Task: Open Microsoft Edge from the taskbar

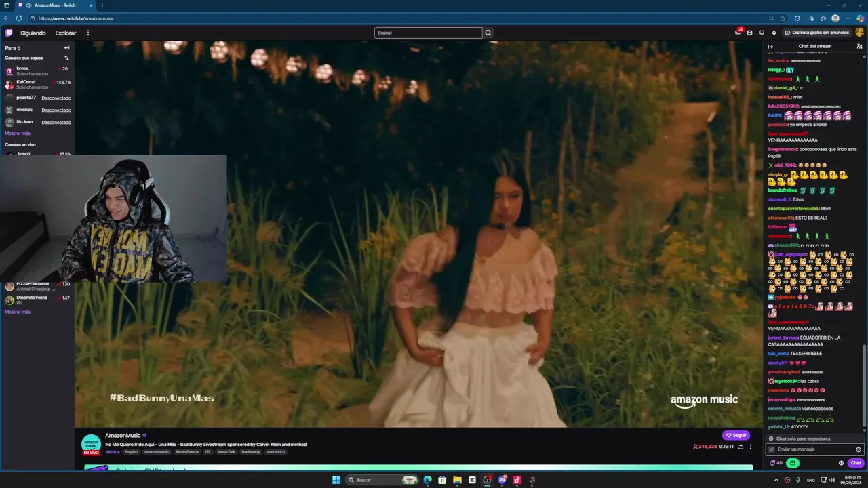Action: (x=427, y=480)
